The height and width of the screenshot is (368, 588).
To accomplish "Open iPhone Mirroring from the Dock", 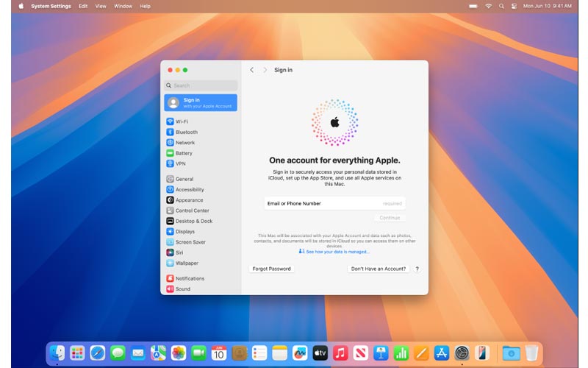I will 482,353.
